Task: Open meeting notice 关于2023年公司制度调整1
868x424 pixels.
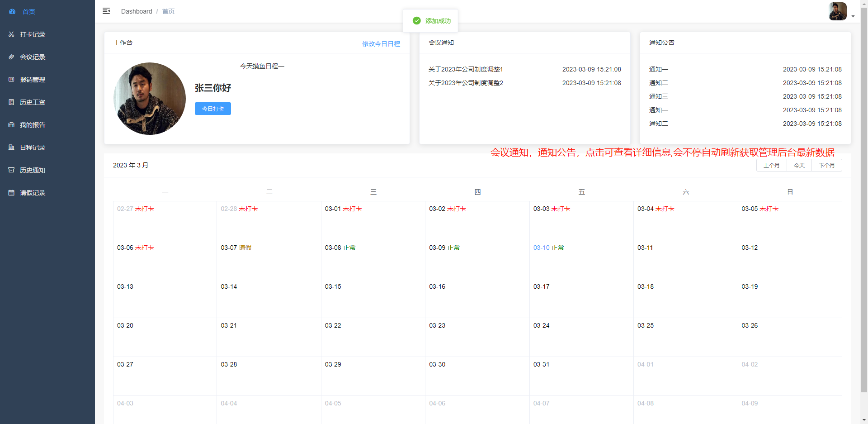Action: coord(466,69)
